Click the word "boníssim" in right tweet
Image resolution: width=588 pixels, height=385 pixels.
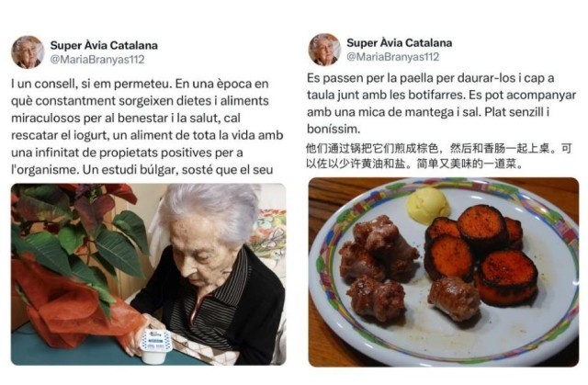point(334,129)
